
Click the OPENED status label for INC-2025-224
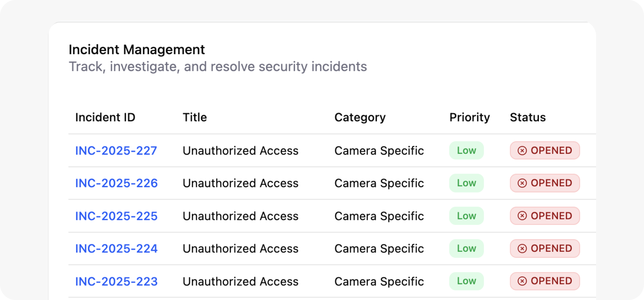[551, 248]
